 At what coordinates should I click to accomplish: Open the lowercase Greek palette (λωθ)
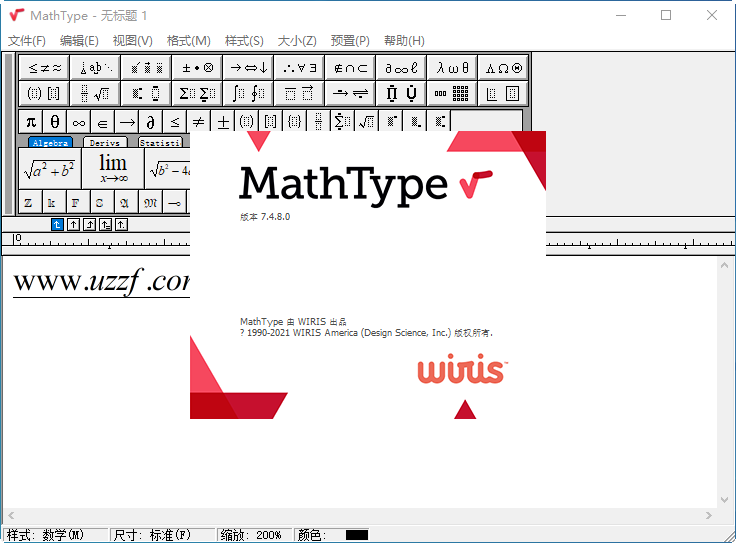point(452,68)
